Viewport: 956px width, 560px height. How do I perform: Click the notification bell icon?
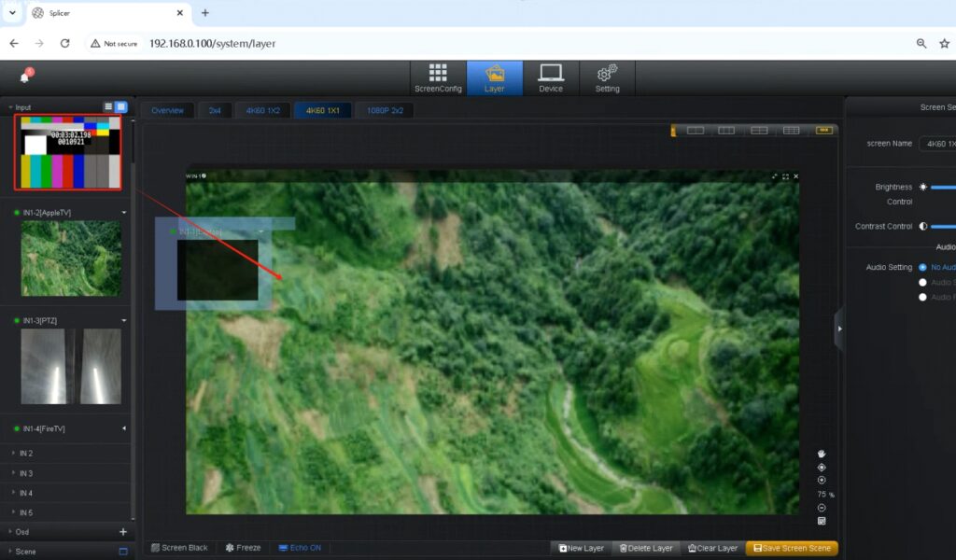[25, 77]
